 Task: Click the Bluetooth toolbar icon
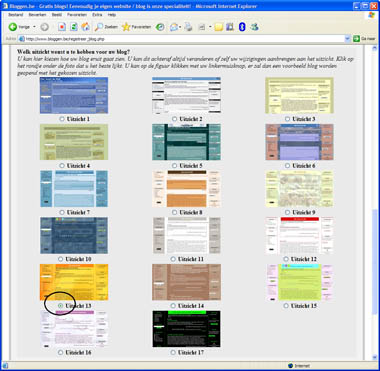coord(242,27)
